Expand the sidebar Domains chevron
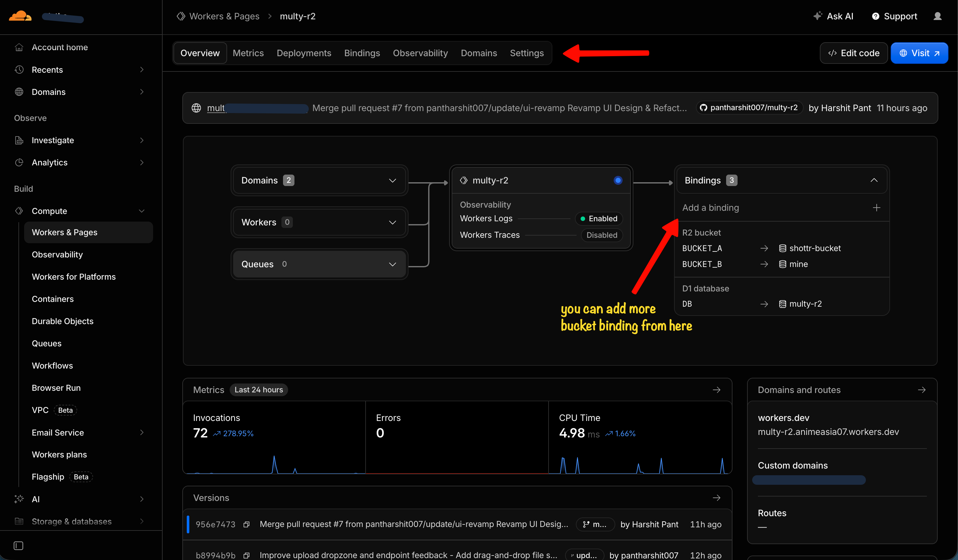This screenshot has width=958, height=560. pyautogui.click(x=141, y=92)
